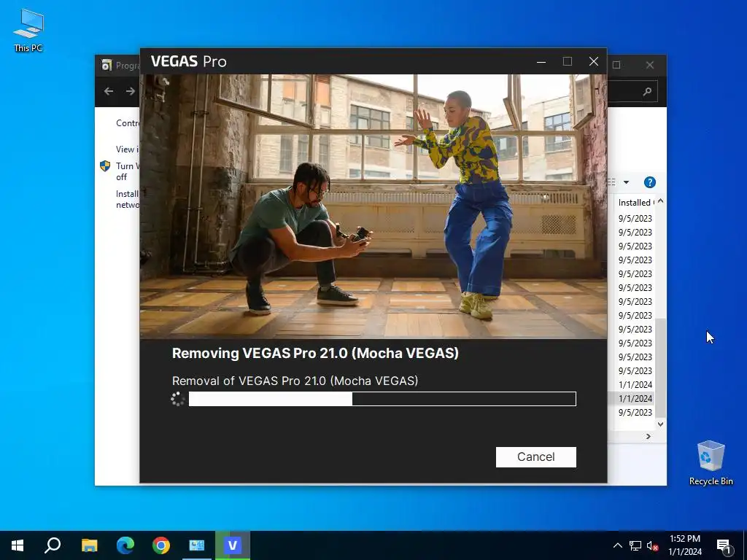The height and width of the screenshot is (560, 747).
Task: Open network status tray icon
Action: [x=635, y=545]
